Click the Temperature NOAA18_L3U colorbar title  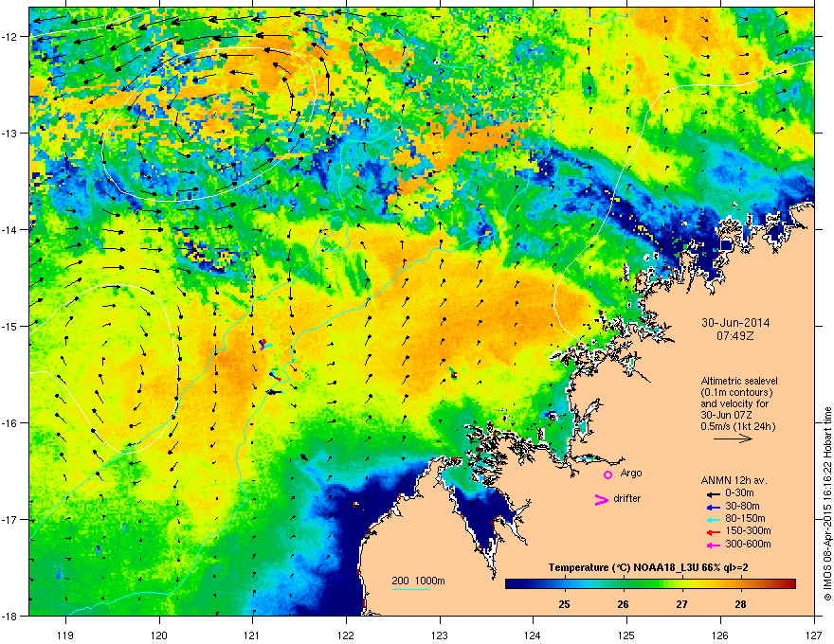click(x=648, y=567)
